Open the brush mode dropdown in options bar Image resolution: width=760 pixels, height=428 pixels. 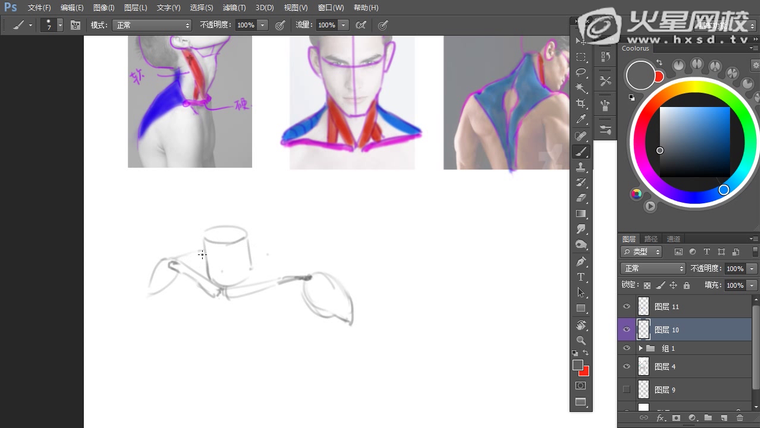pyautogui.click(x=150, y=24)
